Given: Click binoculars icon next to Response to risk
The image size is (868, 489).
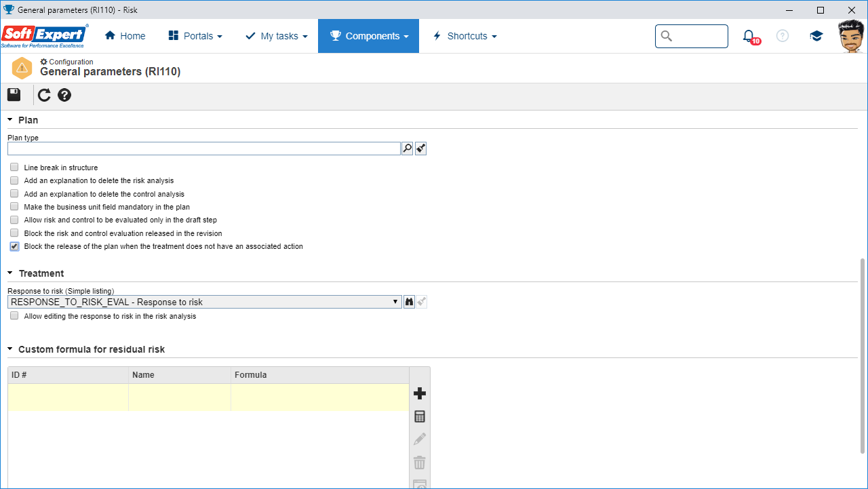Looking at the screenshot, I should (x=409, y=302).
